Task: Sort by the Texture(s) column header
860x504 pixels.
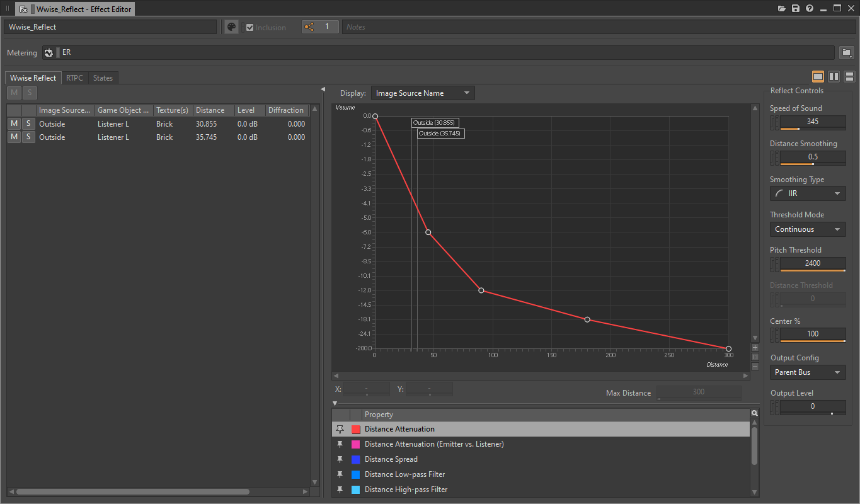Action: 173,110
